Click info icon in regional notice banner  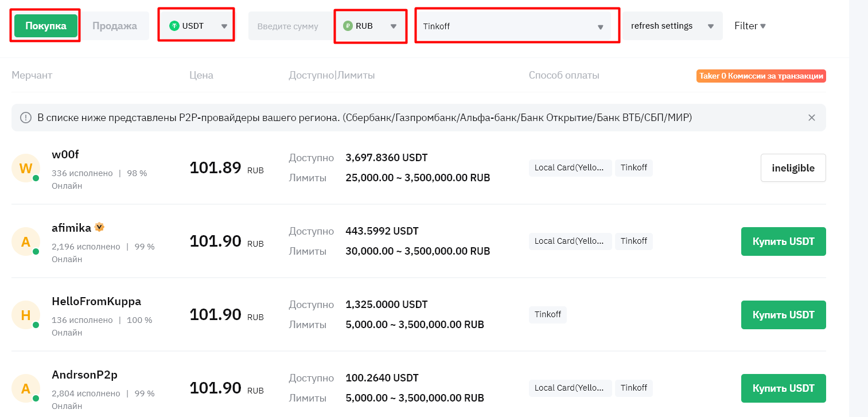(26, 118)
